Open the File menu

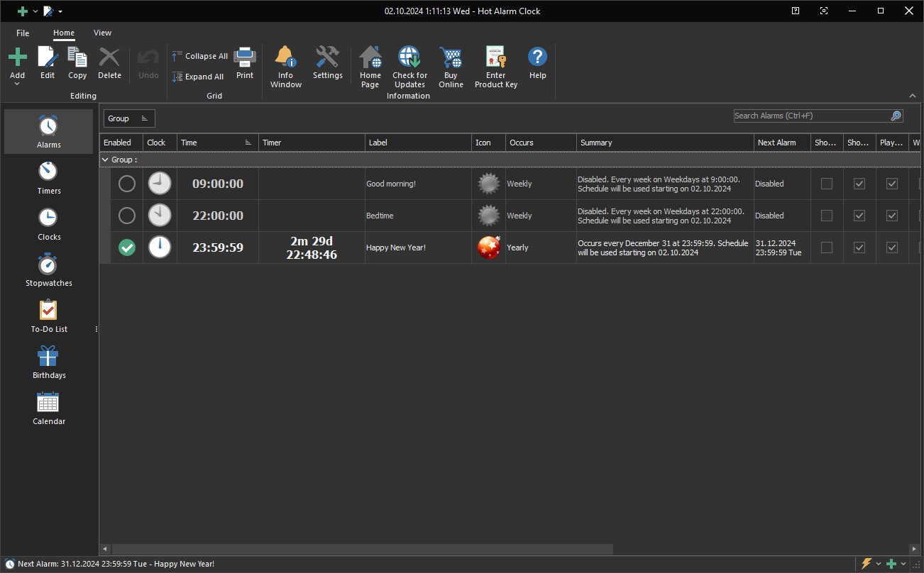(x=23, y=33)
